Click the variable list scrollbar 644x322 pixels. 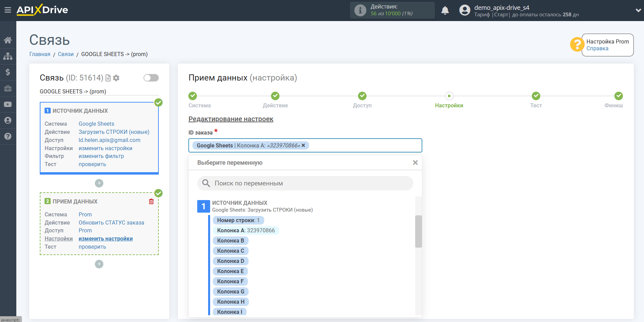pyautogui.click(x=418, y=231)
